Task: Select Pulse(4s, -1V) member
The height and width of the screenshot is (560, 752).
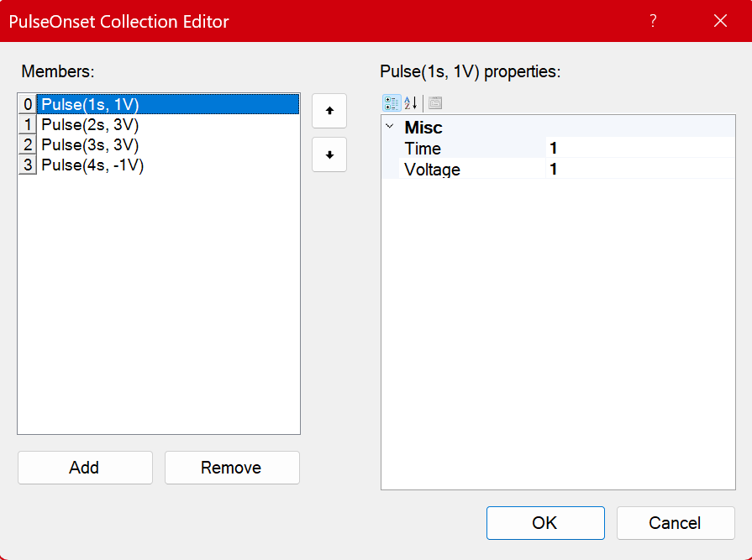Action: click(168, 165)
